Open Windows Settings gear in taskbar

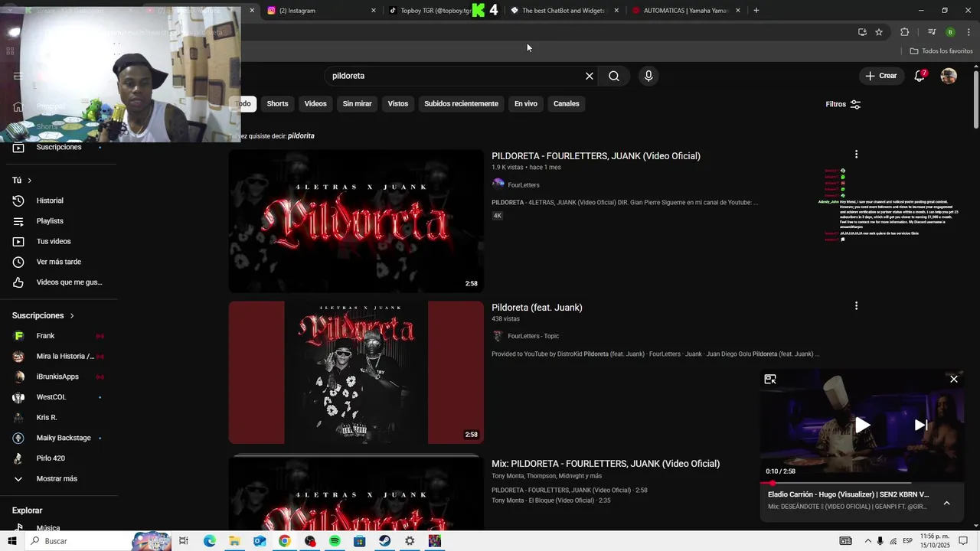coord(410,541)
